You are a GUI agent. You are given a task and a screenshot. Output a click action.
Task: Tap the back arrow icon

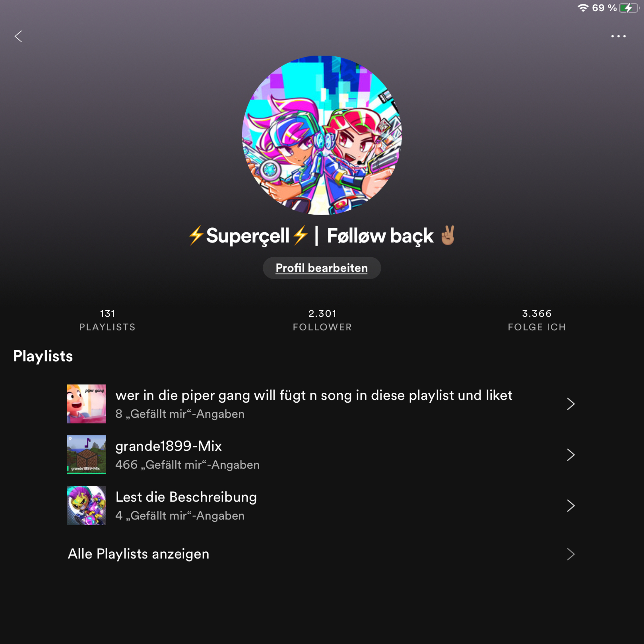point(18,36)
